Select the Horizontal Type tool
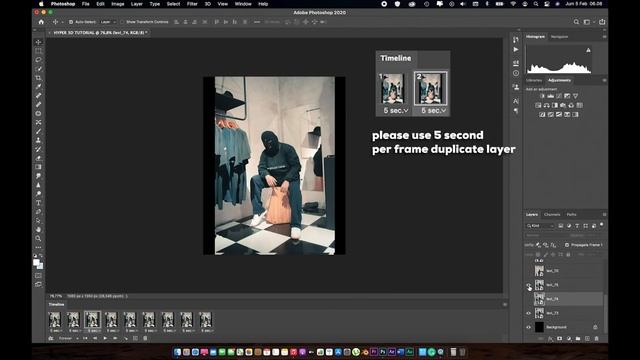The height and width of the screenshot is (360, 640). (x=38, y=203)
